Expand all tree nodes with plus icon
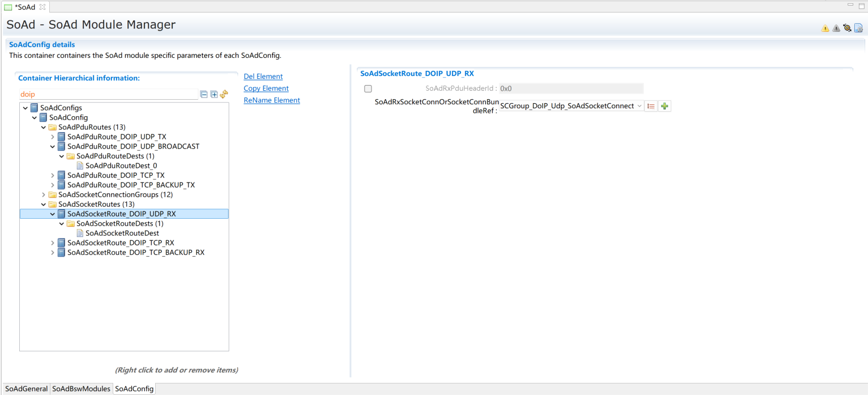This screenshot has height=395, width=868. tap(214, 94)
